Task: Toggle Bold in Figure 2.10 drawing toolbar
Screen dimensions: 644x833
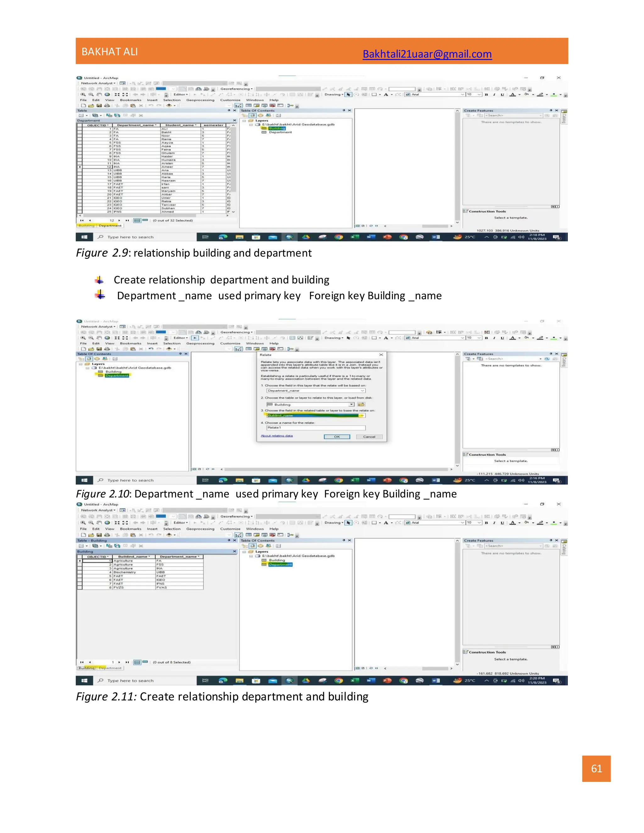Action: pos(486,338)
